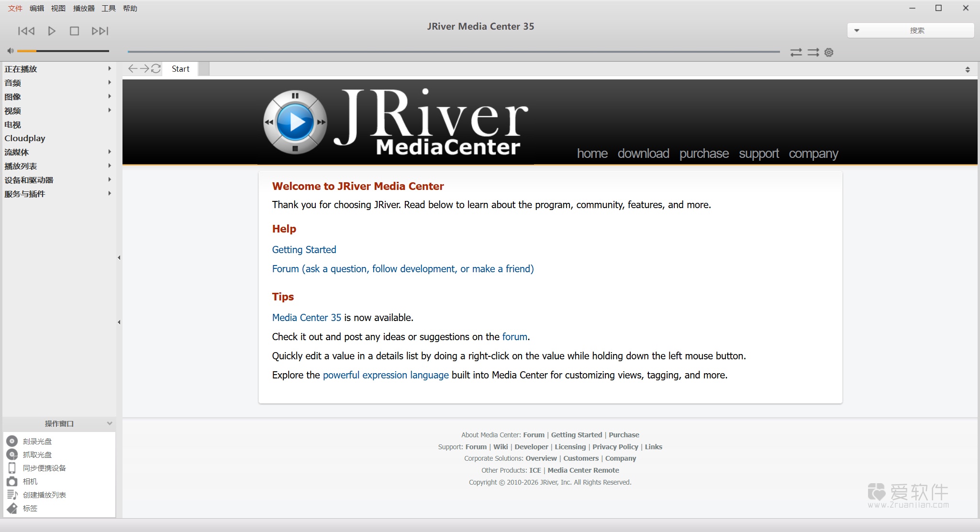Viewport: 980px width, 532px height.
Task: Toggle shuffle mode in the player toolbar
Action: click(x=797, y=52)
